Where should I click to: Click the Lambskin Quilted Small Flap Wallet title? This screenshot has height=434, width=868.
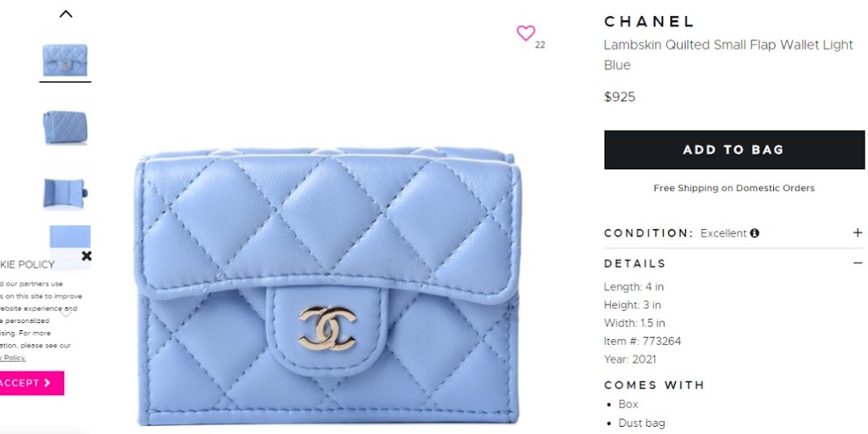tap(729, 55)
